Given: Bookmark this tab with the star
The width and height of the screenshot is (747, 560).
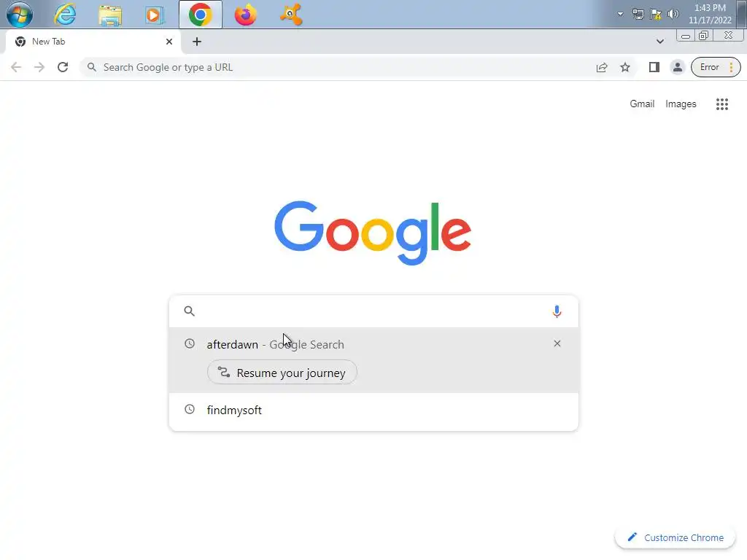Looking at the screenshot, I should tap(625, 67).
